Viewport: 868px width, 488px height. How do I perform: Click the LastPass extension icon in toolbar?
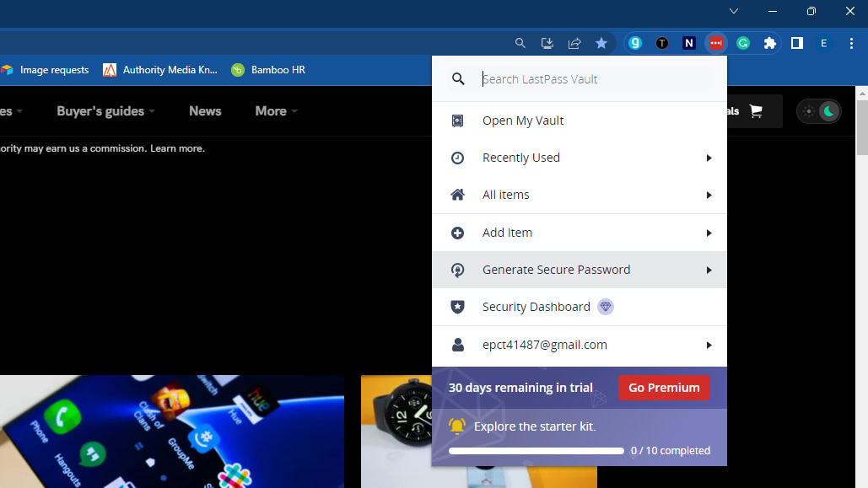pos(716,43)
